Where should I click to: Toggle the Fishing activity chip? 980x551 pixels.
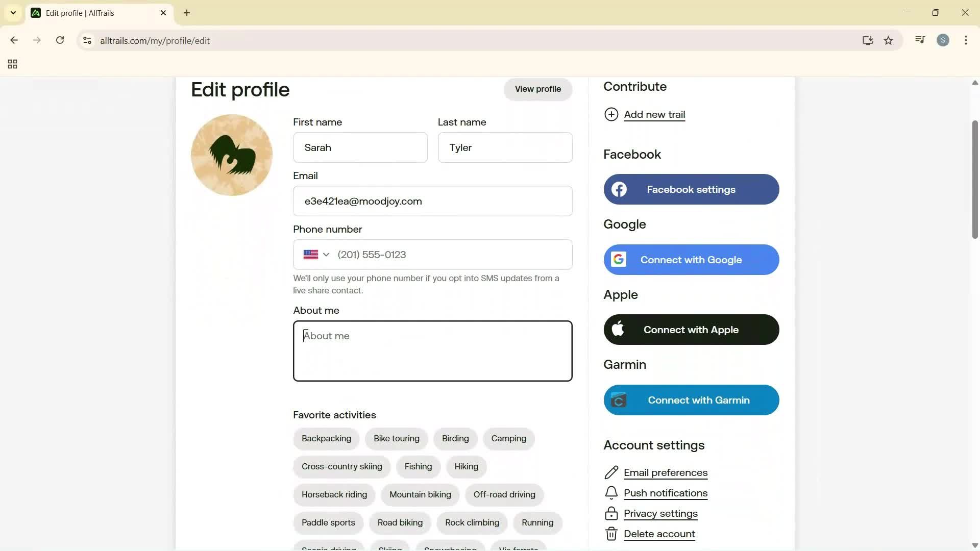click(418, 466)
